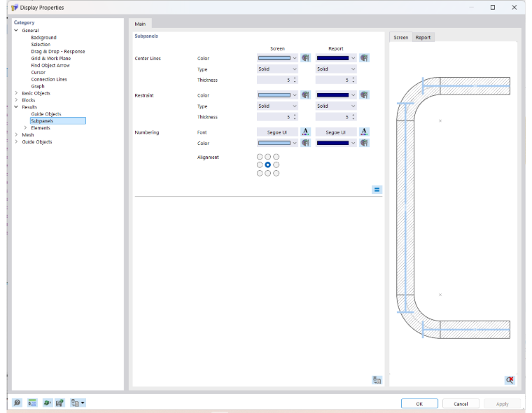Screen dimensions: 532x413
Task: Select Guide Objects under Results
Action: (45, 113)
